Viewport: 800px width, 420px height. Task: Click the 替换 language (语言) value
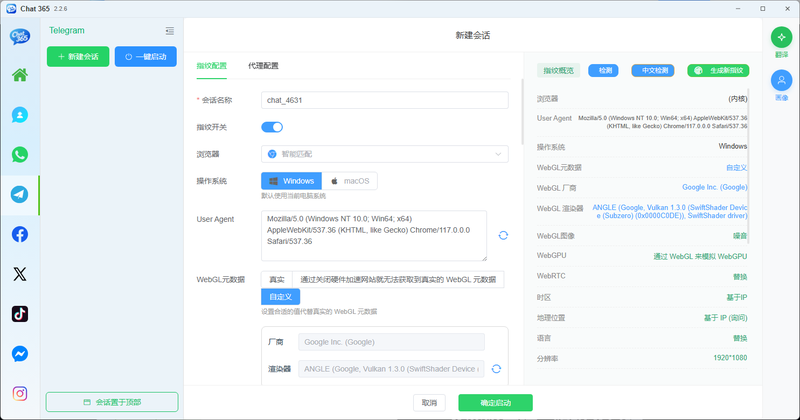click(x=740, y=338)
